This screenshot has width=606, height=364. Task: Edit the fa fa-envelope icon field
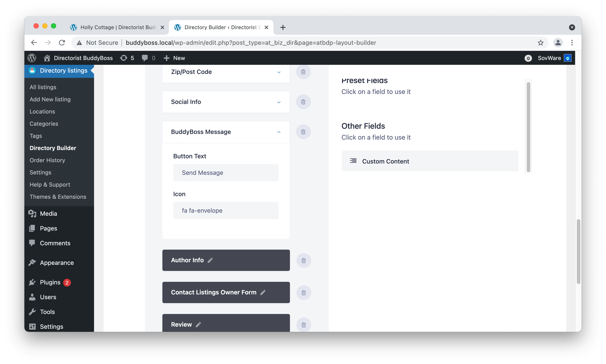pos(226,210)
